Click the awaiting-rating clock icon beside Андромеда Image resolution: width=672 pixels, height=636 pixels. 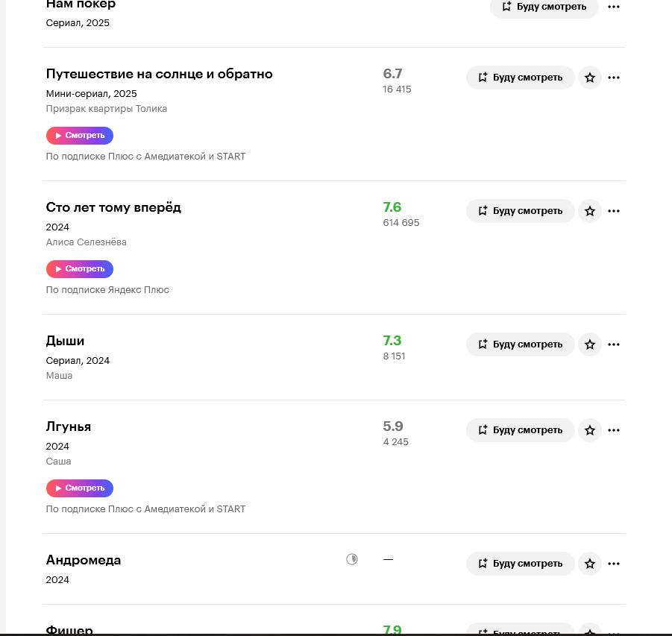(x=352, y=559)
